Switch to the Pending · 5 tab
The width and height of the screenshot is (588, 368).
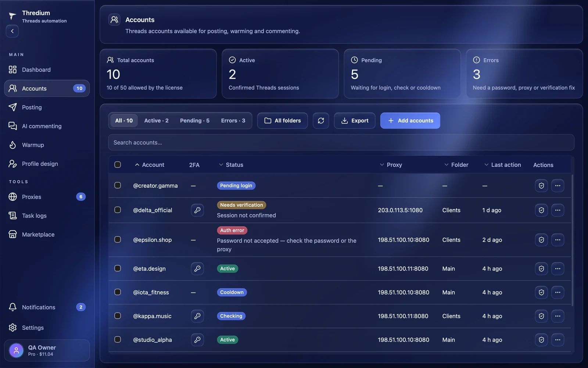195,121
